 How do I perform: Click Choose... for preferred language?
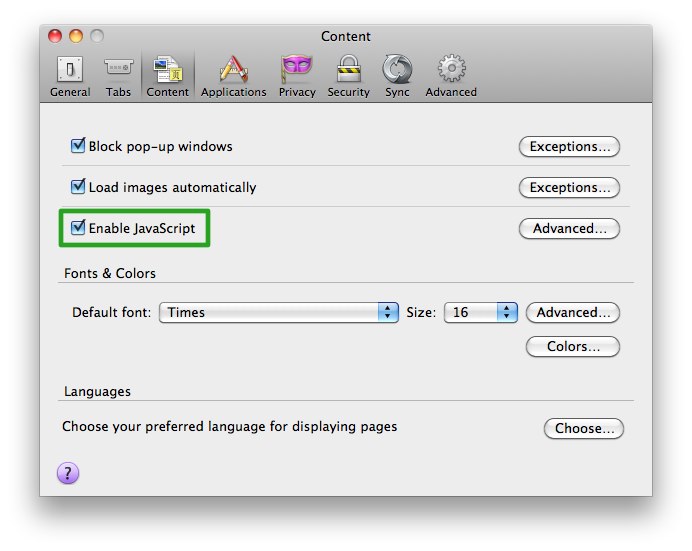coord(584,428)
